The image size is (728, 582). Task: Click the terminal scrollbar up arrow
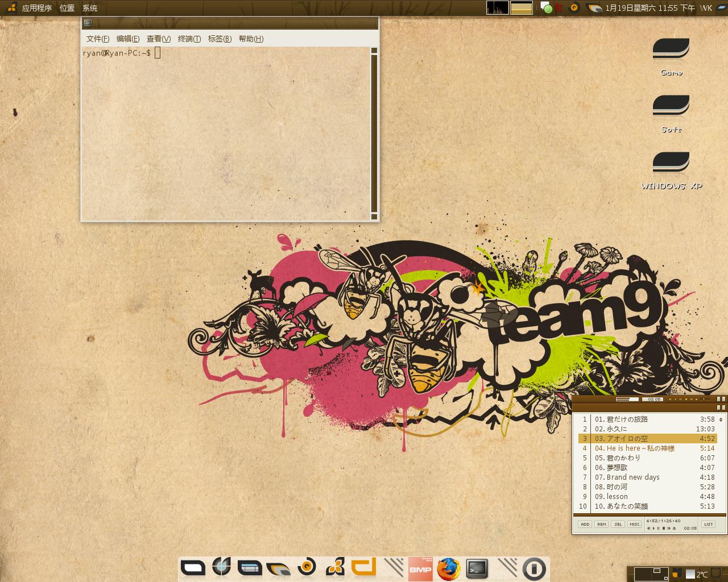pos(374,51)
